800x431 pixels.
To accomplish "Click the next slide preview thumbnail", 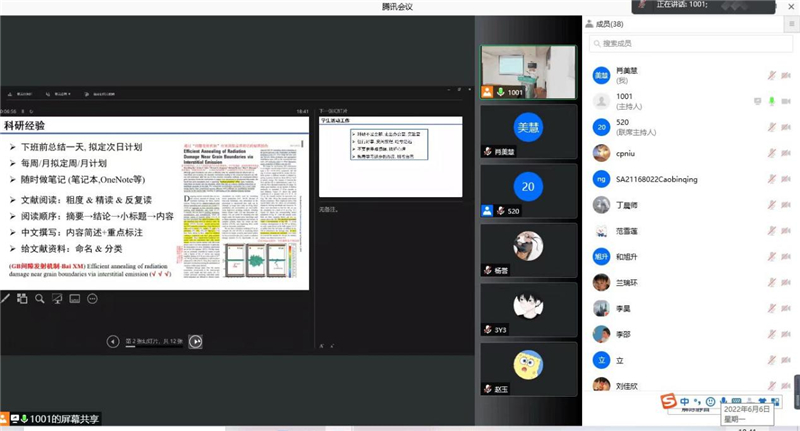I will coord(390,156).
